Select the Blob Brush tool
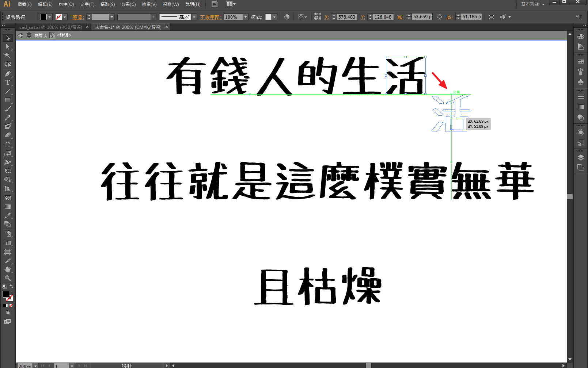The image size is (588, 368). click(x=8, y=126)
